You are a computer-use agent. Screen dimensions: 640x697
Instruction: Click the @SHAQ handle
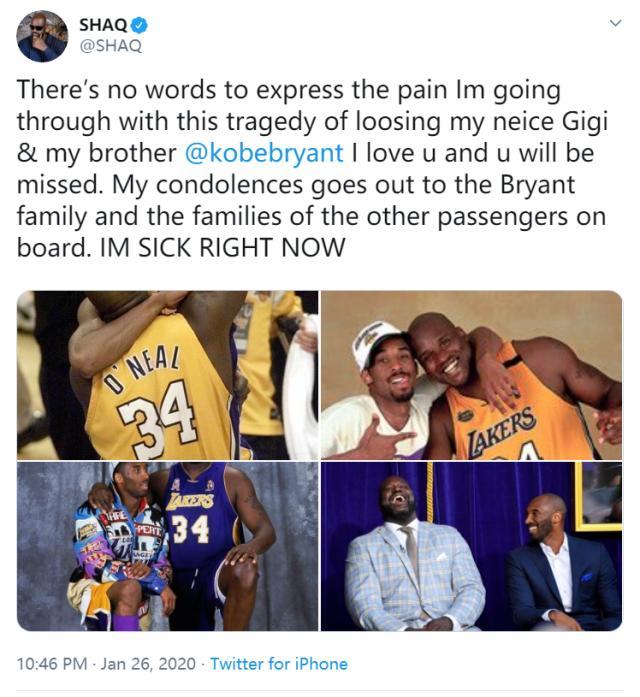(110, 46)
